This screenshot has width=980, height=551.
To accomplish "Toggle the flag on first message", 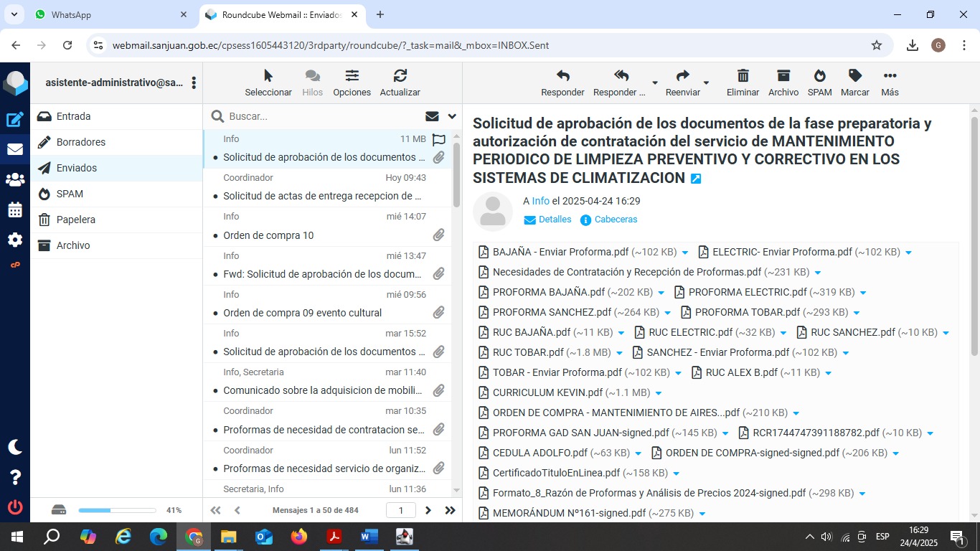I will 439,140.
